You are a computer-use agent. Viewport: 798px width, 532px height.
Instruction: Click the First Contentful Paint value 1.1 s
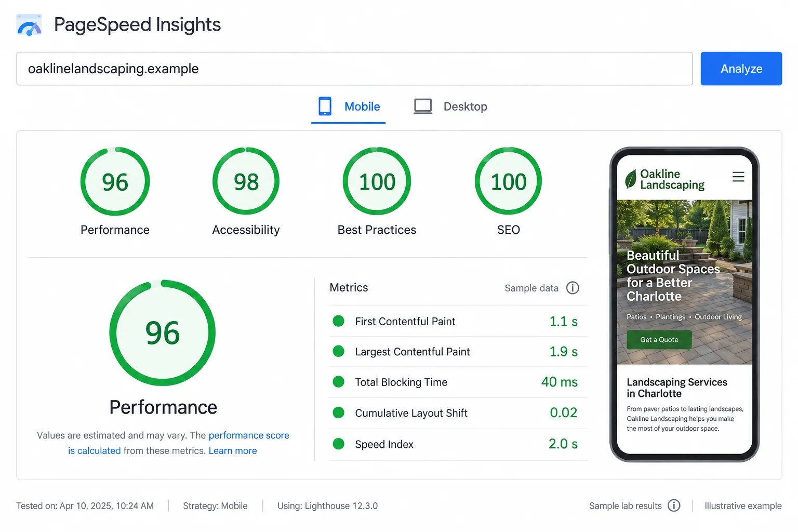click(564, 322)
